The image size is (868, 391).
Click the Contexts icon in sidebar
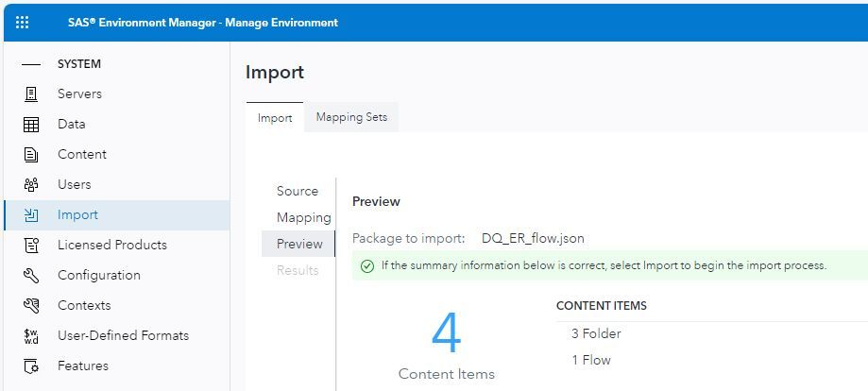click(x=31, y=305)
